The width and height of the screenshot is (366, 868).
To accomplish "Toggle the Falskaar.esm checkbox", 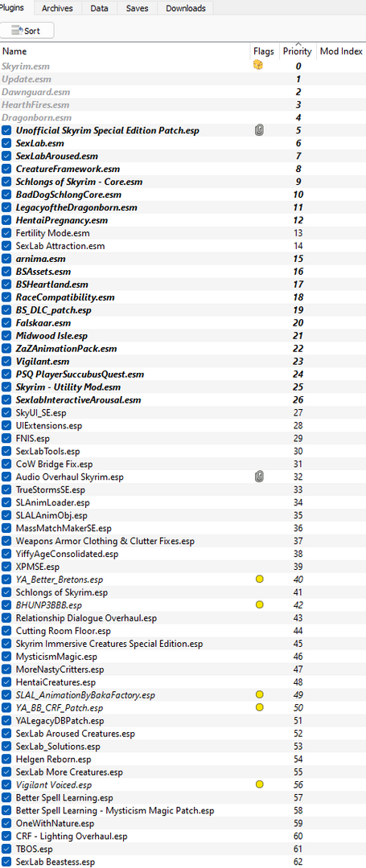I will coord(6,323).
